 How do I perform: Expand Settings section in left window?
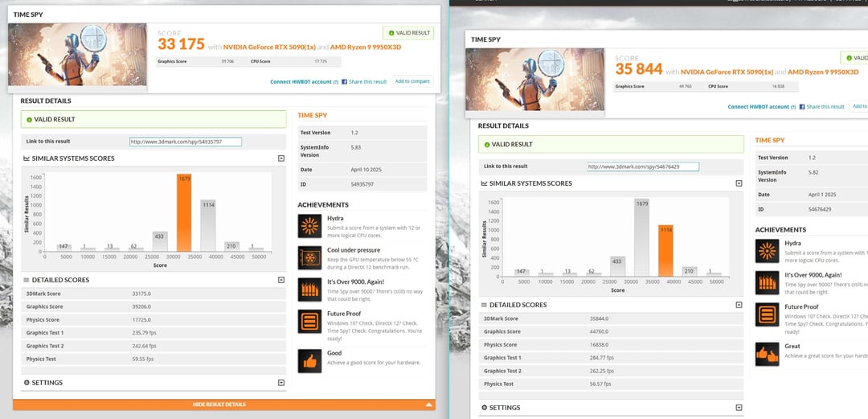[x=281, y=383]
